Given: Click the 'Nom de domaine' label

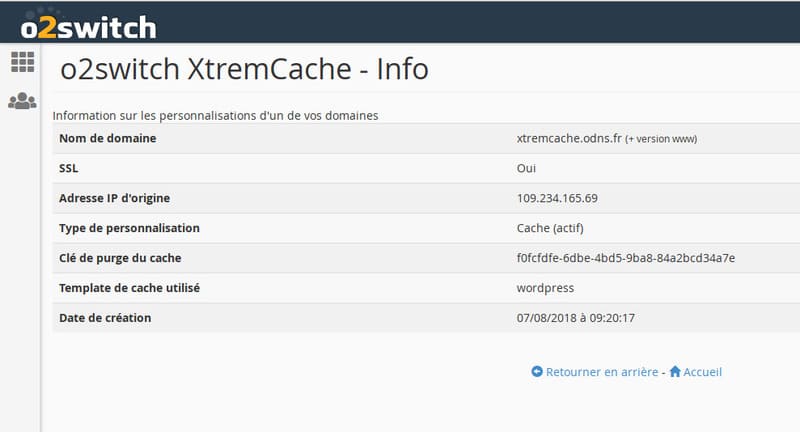Looking at the screenshot, I should coord(108,138).
